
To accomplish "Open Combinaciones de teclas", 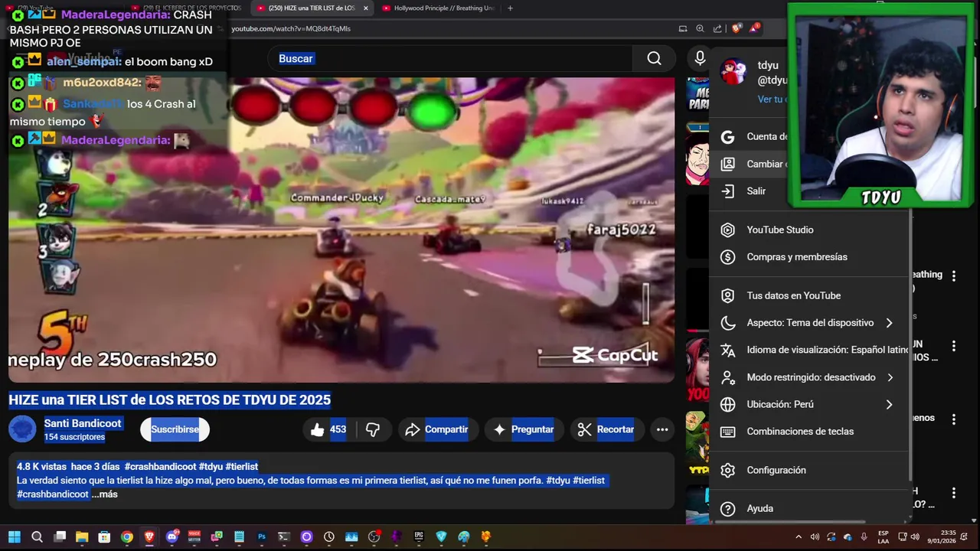I will coord(809,432).
